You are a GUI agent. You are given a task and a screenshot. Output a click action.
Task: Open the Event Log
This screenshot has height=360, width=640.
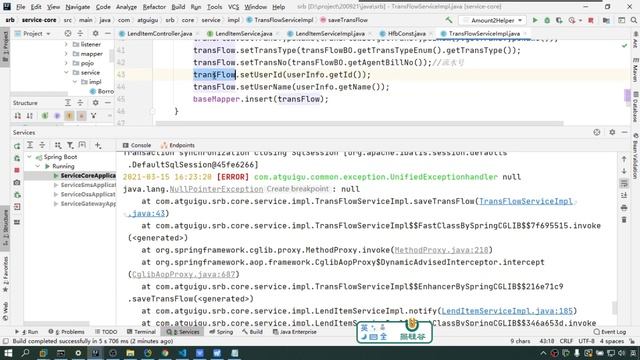610,332
